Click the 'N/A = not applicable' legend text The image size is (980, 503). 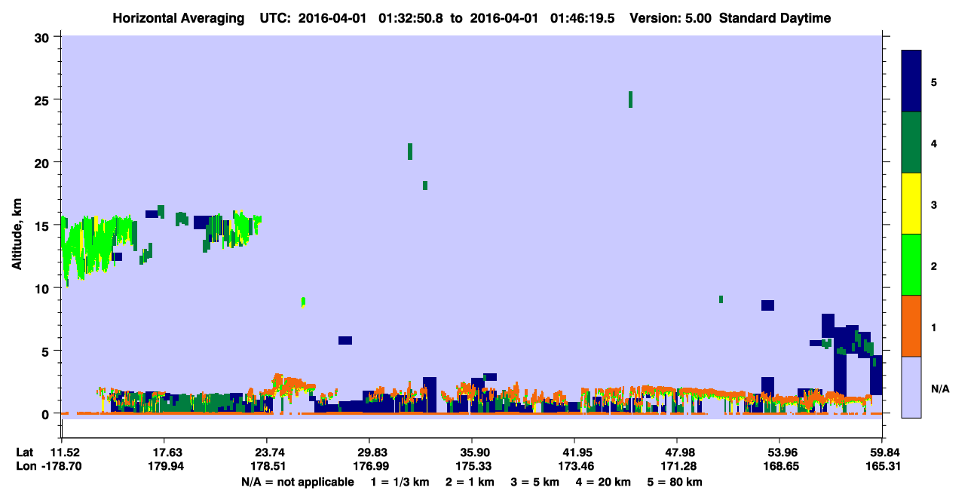pyautogui.click(x=297, y=482)
